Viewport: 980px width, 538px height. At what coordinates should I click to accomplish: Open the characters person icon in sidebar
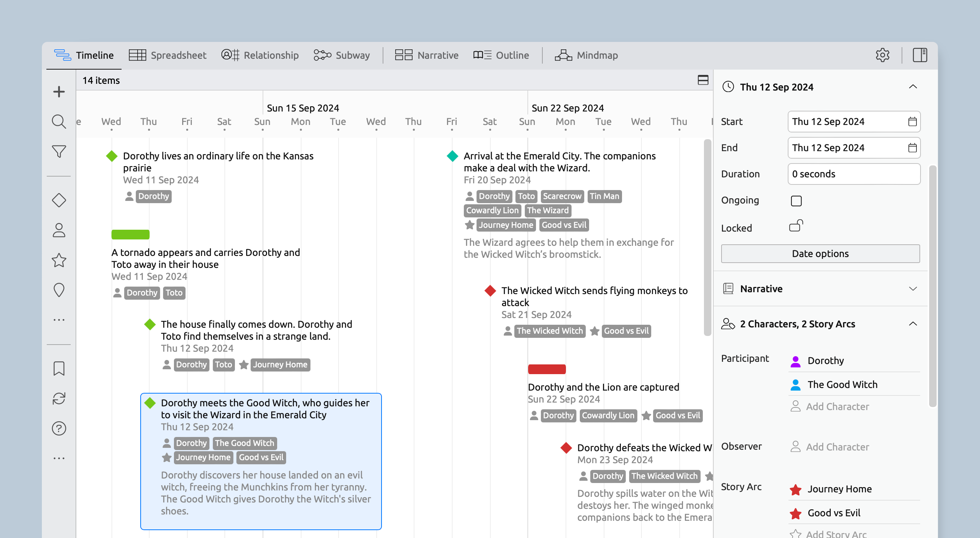coord(59,230)
